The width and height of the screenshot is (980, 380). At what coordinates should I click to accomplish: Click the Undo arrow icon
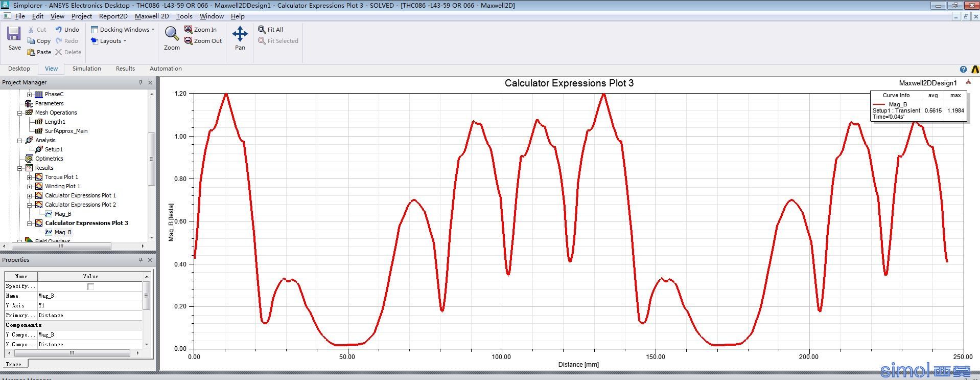(x=58, y=30)
